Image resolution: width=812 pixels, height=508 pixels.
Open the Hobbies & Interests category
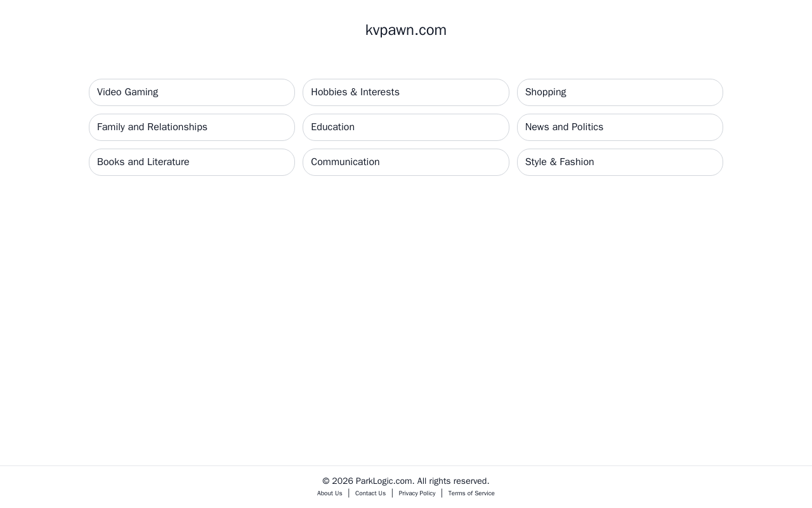[x=406, y=92]
